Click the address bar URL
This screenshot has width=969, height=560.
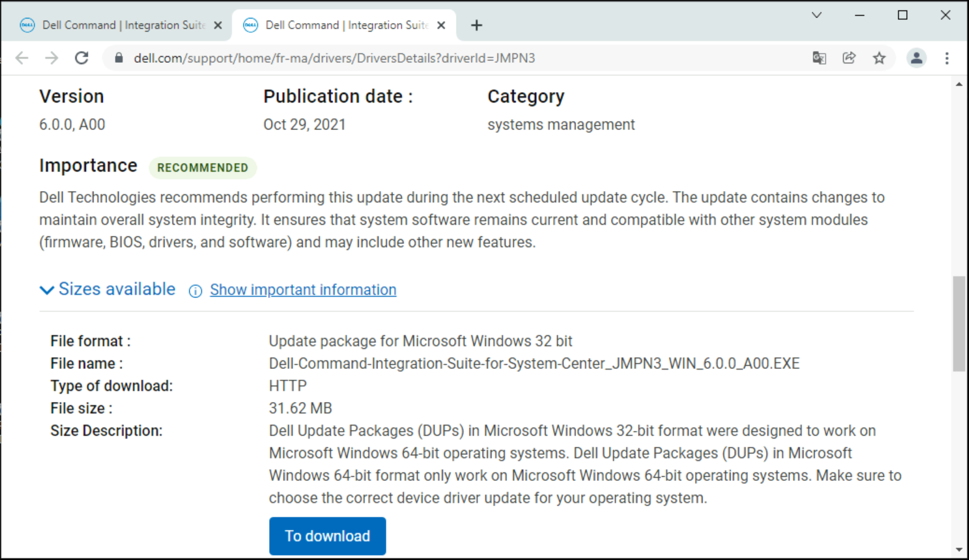pos(334,58)
